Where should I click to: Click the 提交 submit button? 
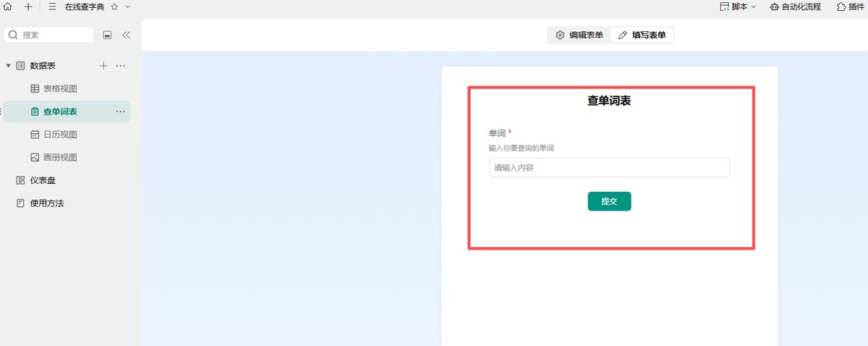pos(609,201)
